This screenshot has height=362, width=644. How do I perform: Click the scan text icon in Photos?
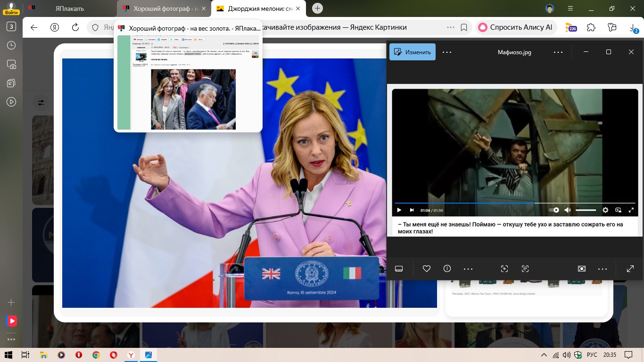[525, 269]
